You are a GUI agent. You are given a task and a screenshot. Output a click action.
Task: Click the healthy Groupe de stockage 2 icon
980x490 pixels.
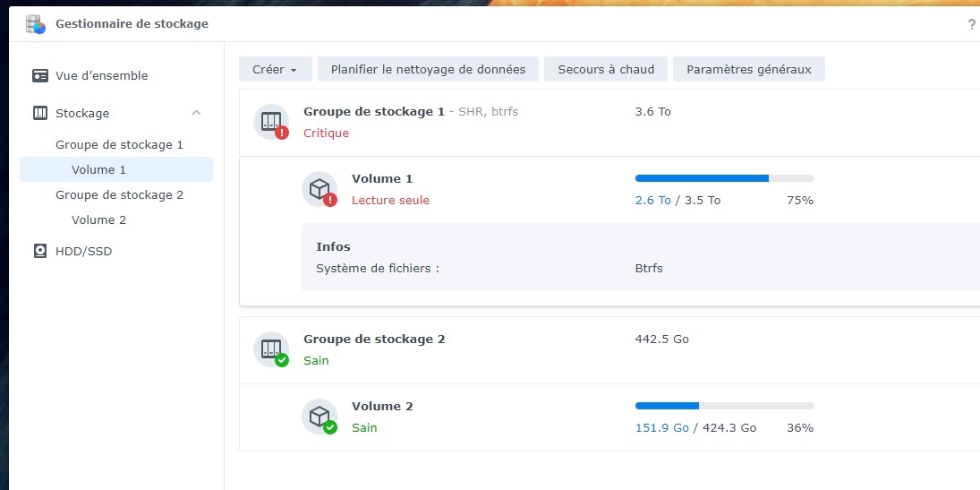(x=271, y=349)
